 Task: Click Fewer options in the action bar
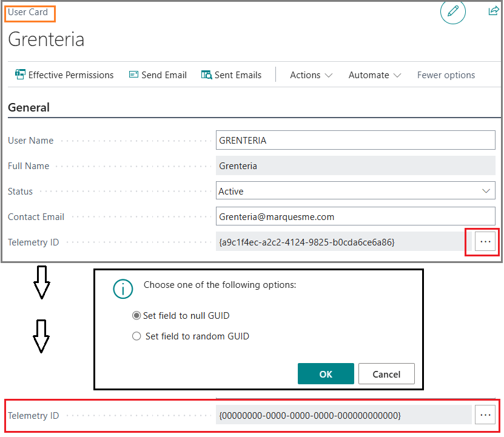coord(446,75)
